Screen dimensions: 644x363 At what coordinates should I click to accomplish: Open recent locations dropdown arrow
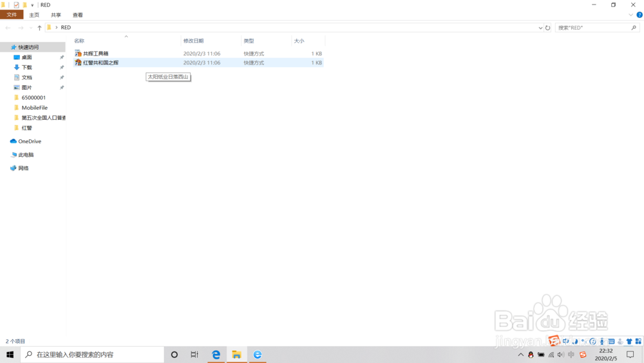31,28
